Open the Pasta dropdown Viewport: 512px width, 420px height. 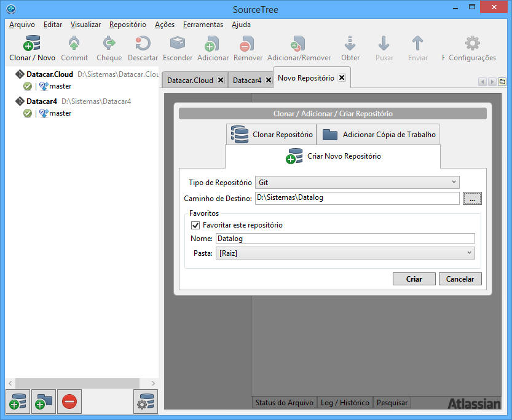(x=345, y=253)
